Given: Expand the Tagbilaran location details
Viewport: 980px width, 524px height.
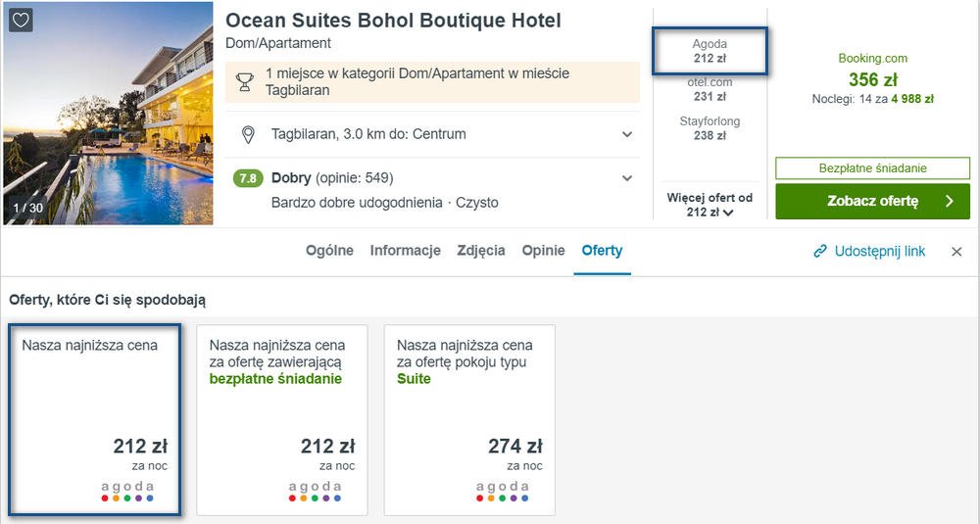Looking at the screenshot, I should pos(627,134).
